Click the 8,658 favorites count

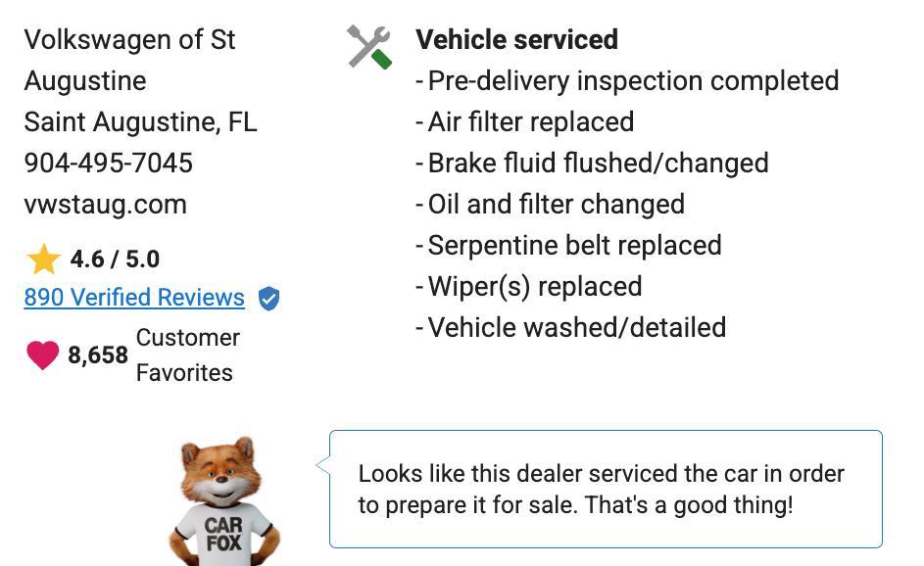(98, 354)
